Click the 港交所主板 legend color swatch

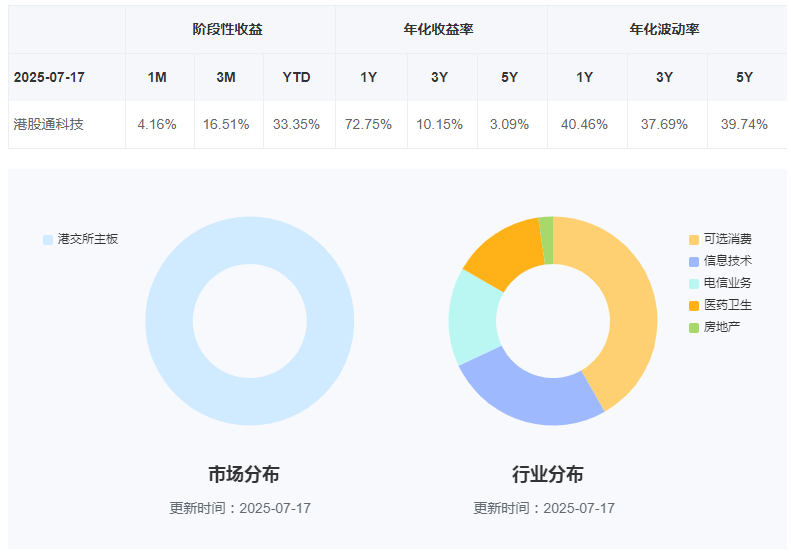[48, 240]
